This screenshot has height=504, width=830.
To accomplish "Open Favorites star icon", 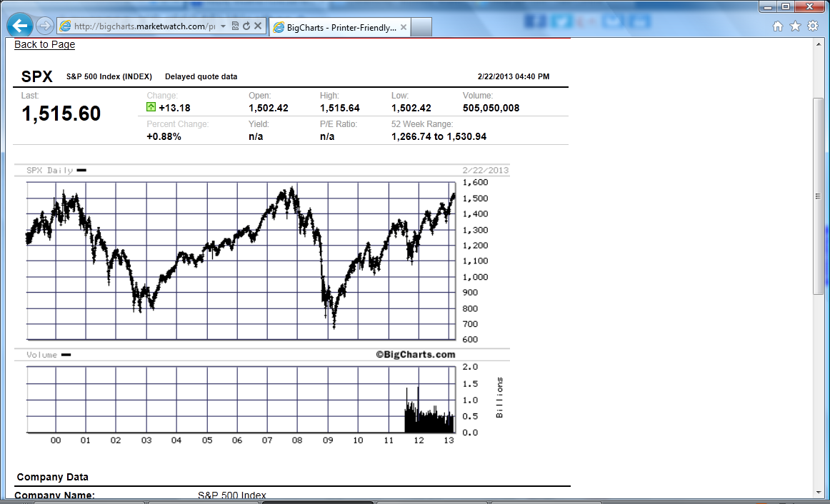I will (x=795, y=26).
